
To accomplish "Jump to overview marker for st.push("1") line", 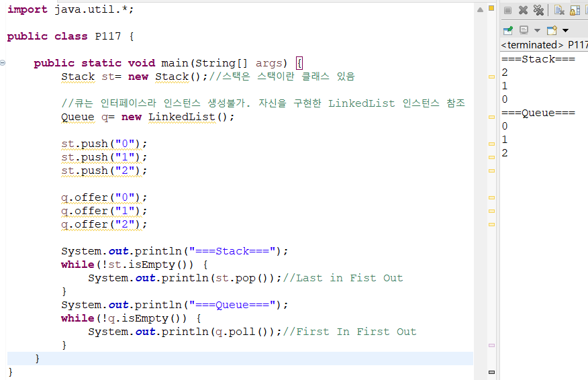I will 491,158.
